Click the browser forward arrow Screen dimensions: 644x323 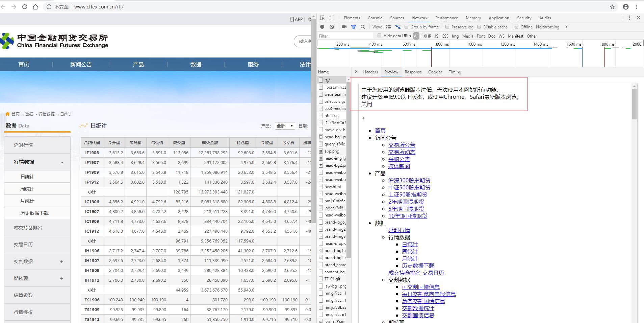tap(14, 7)
